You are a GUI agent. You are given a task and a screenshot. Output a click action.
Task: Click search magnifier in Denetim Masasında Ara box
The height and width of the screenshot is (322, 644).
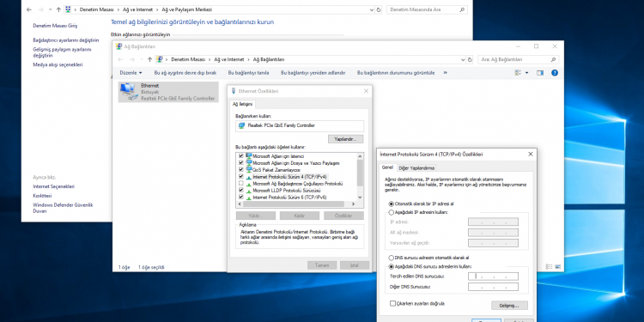point(462,9)
